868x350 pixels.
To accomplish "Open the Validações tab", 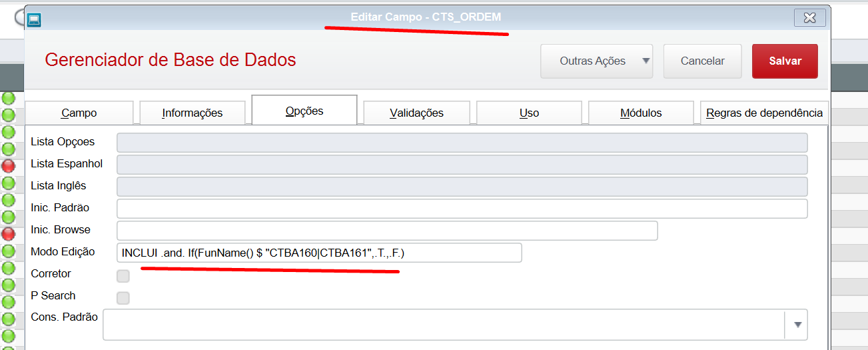I will click(x=416, y=113).
